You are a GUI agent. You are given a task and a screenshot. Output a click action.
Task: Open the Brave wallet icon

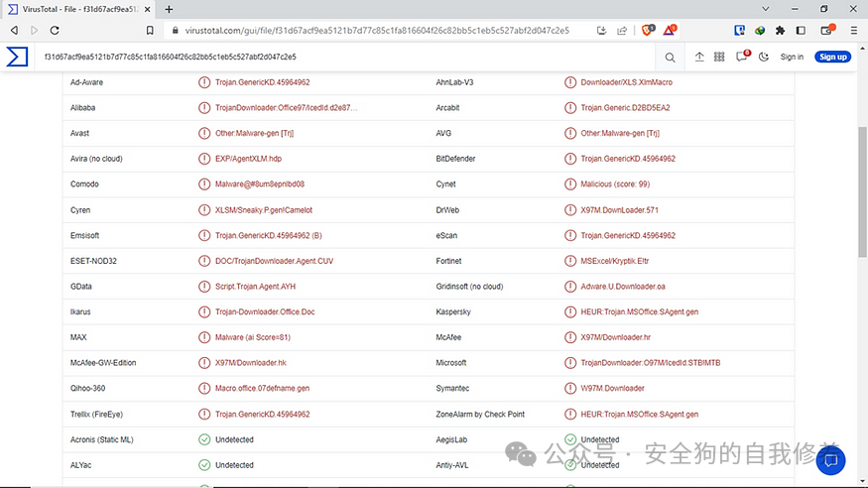(x=826, y=31)
